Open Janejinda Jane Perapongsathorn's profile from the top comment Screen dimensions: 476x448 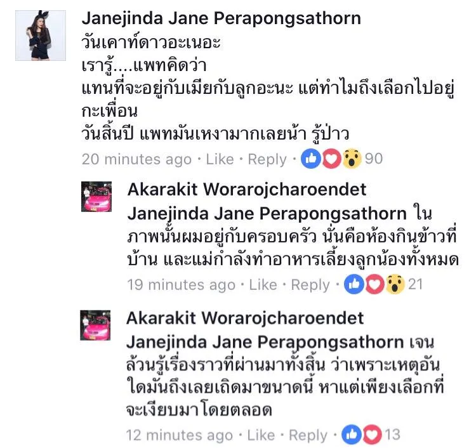click(x=221, y=18)
